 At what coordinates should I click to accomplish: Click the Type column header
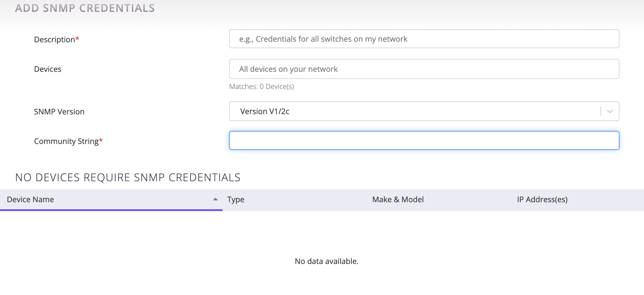tap(236, 199)
